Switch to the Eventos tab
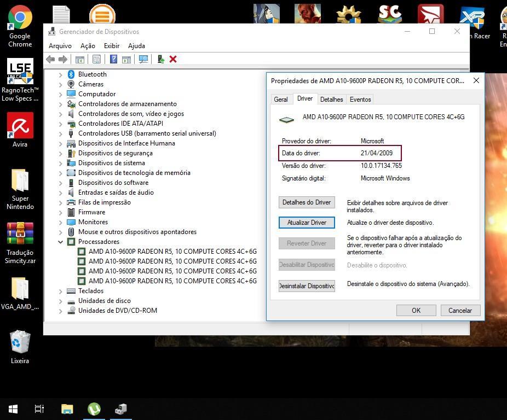 360,100
